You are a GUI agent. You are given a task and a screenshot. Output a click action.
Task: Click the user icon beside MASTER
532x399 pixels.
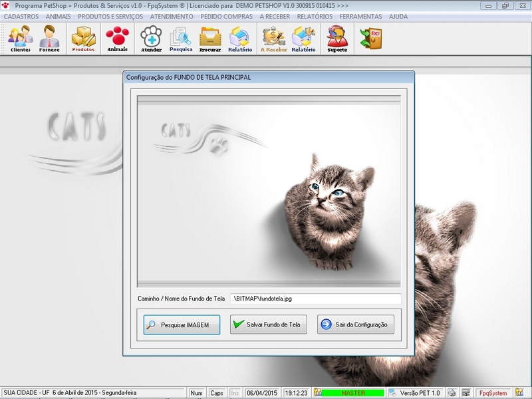pyautogui.click(x=318, y=392)
